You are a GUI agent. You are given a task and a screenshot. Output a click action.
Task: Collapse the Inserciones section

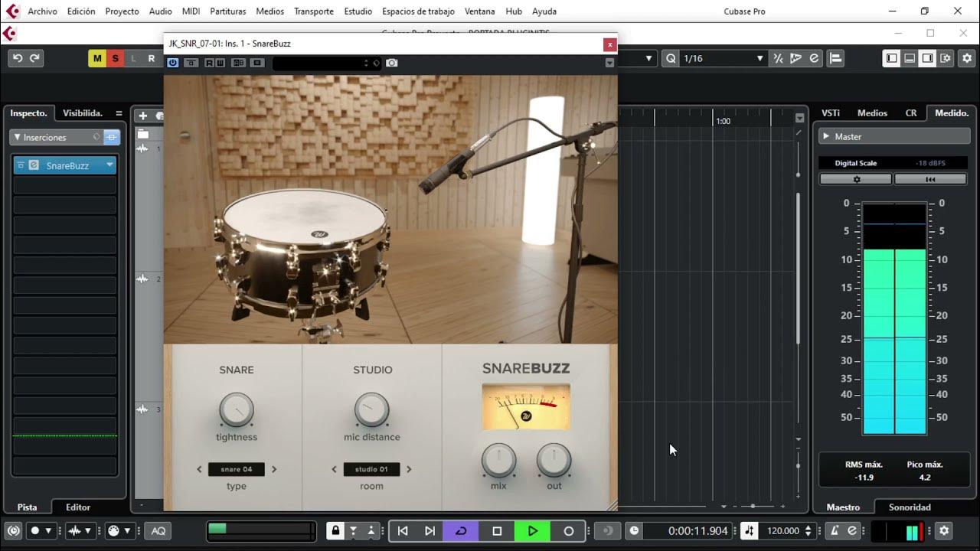[18, 137]
